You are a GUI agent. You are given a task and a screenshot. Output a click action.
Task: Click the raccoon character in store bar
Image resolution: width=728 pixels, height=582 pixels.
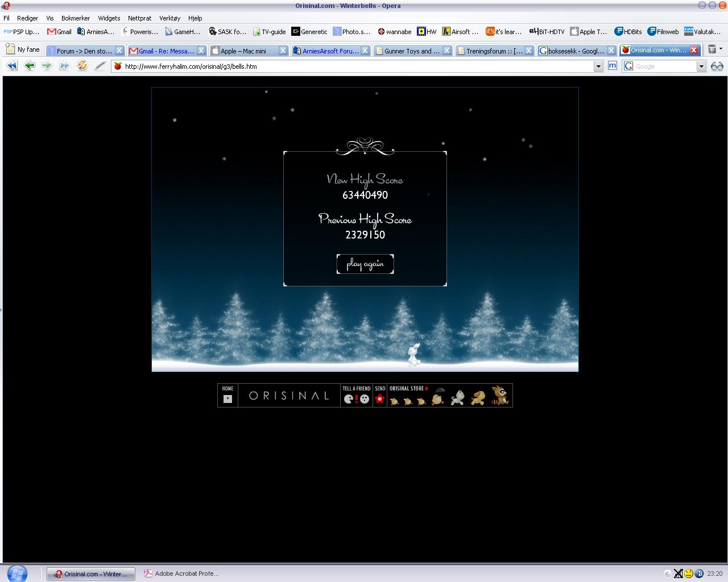click(500, 396)
